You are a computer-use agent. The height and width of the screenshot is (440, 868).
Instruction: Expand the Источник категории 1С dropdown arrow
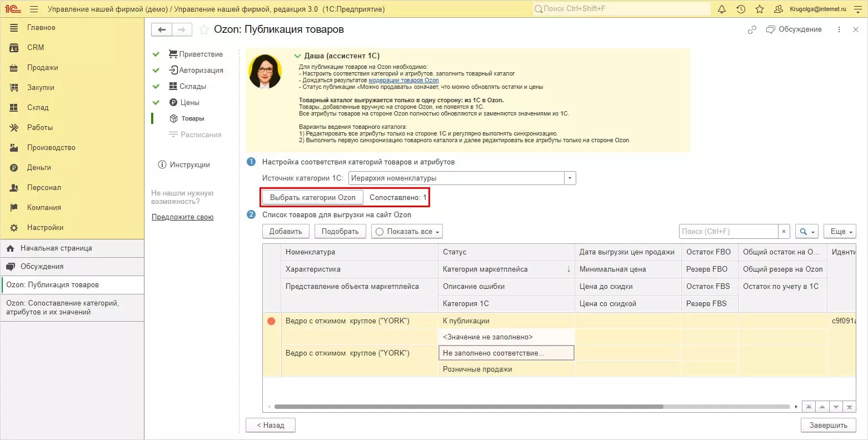[x=570, y=178]
